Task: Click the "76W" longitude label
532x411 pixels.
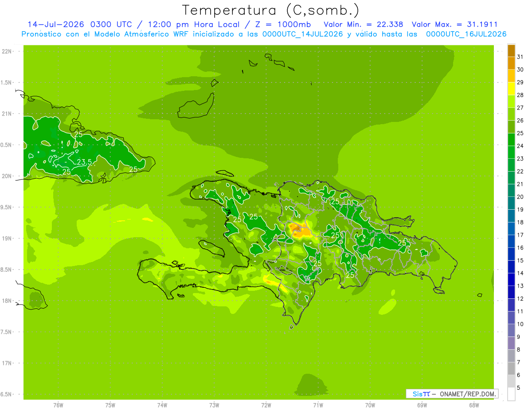Action: coord(58,405)
